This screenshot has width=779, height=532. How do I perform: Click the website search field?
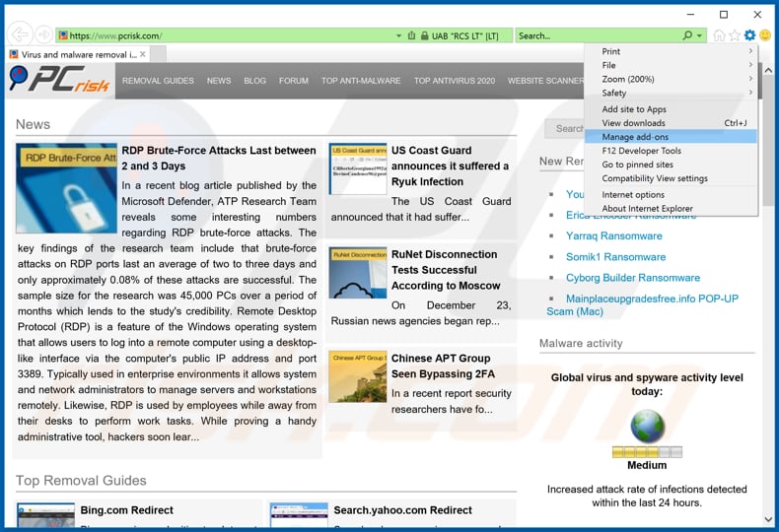565,128
